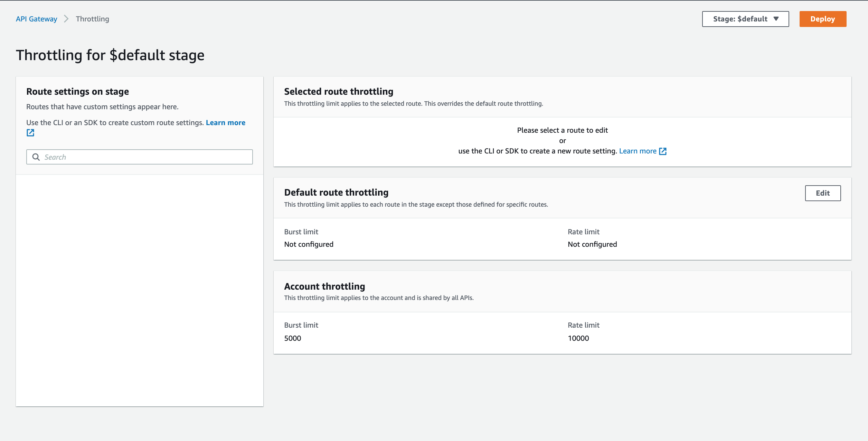Click the API Gateway breadcrumb link

tap(36, 19)
